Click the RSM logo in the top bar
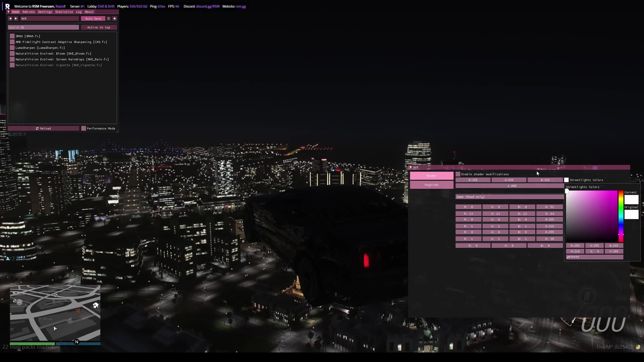Screen dimensions: 644x362 (x=7, y=6)
